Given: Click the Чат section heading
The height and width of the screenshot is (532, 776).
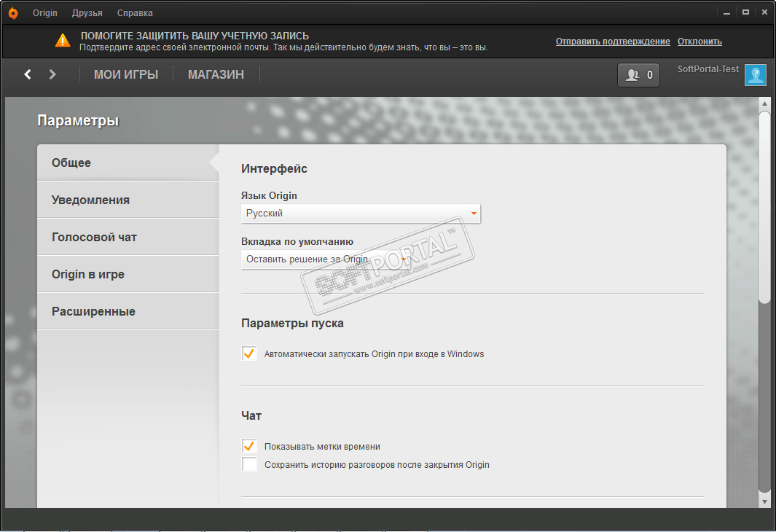Looking at the screenshot, I should (251, 415).
